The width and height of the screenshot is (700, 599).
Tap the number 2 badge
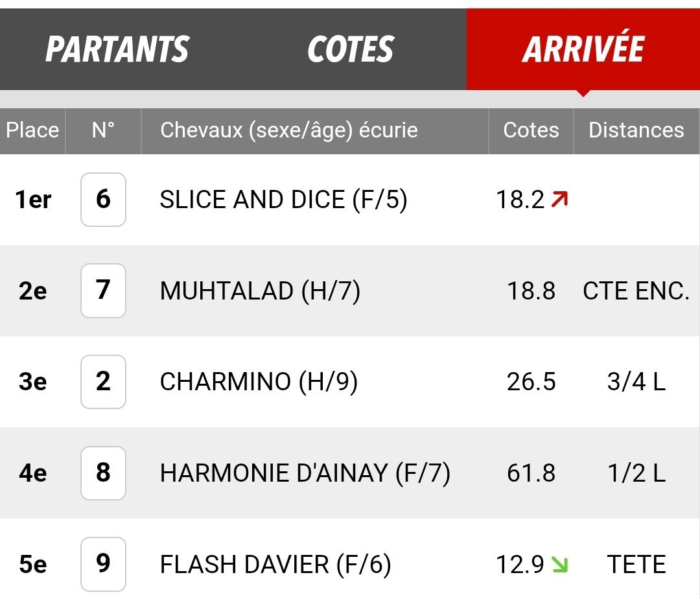[x=103, y=382]
